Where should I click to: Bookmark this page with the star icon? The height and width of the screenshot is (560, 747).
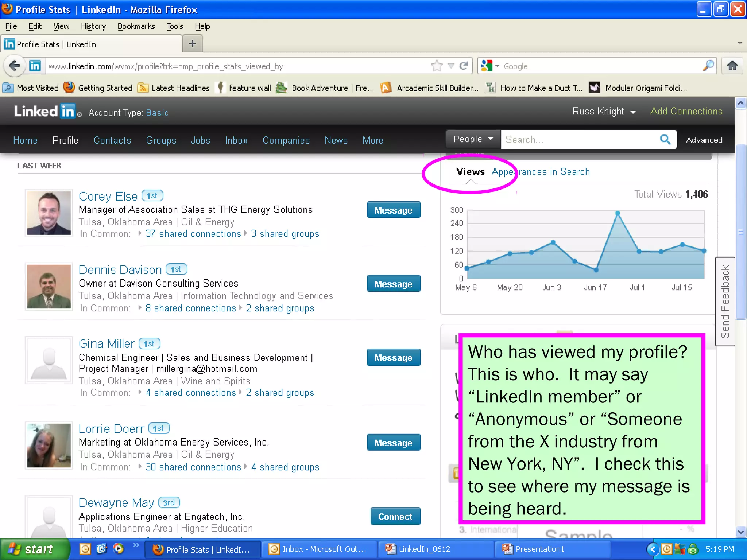(x=437, y=66)
